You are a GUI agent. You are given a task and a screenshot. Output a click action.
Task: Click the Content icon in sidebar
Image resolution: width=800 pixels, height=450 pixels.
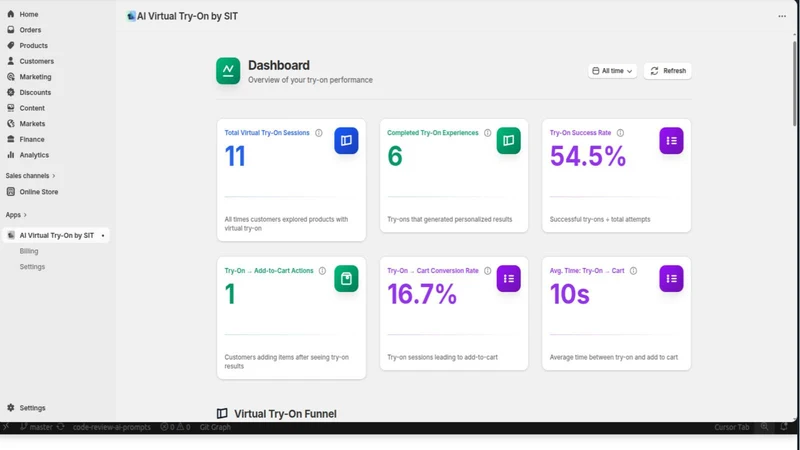point(11,108)
